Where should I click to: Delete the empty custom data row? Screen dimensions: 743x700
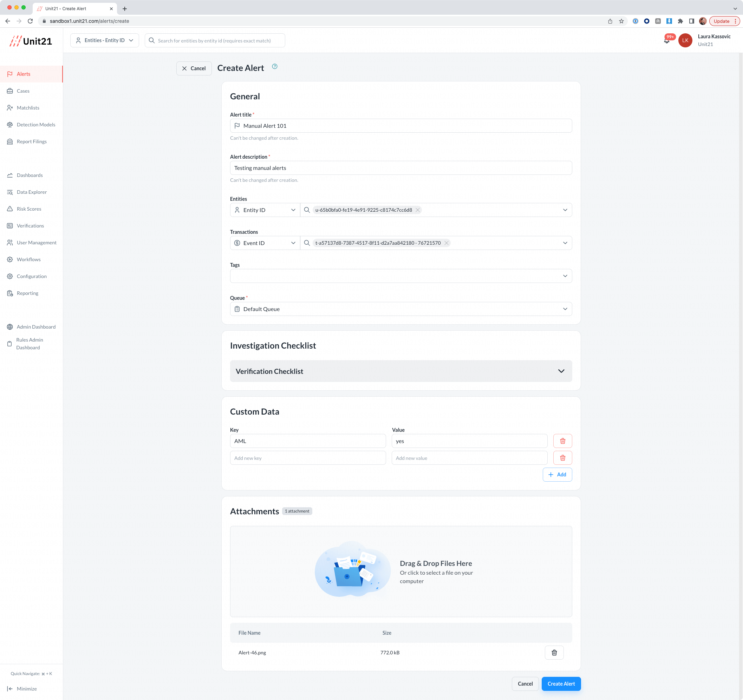tap(562, 458)
